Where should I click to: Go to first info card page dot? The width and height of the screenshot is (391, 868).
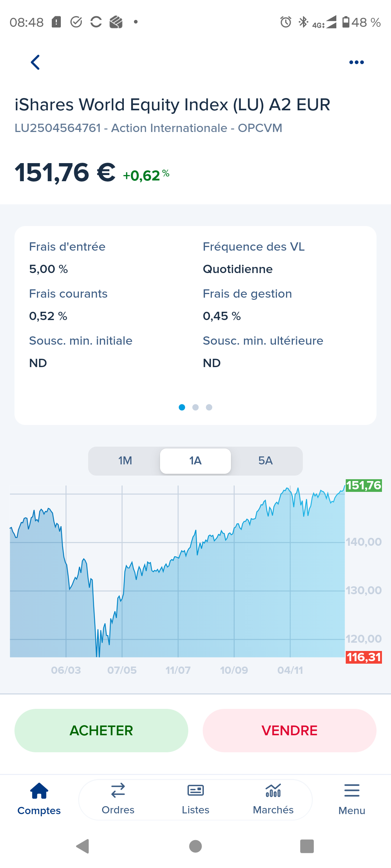(182, 407)
